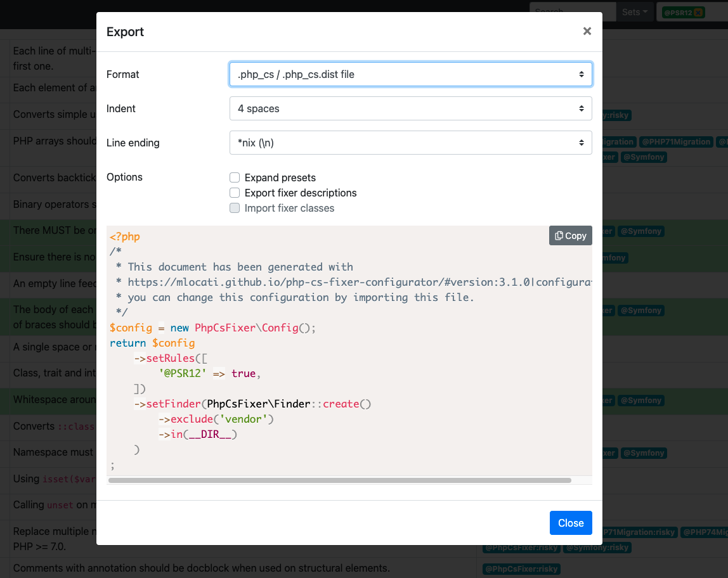Click the blue Close button

point(571,523)
